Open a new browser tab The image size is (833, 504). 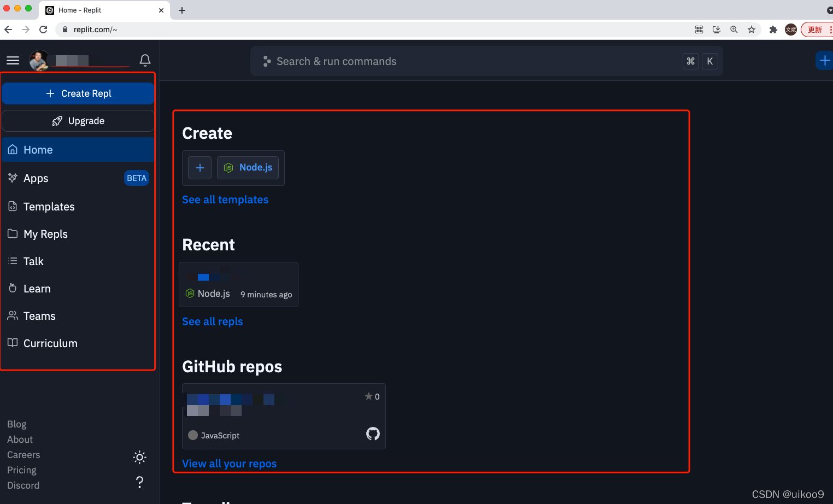(x=182, y=10)
